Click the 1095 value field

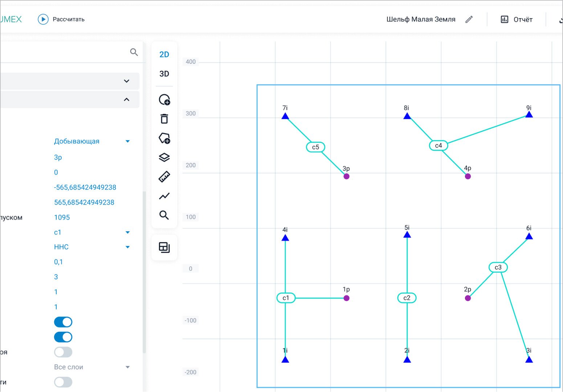(x=62, y=218)
